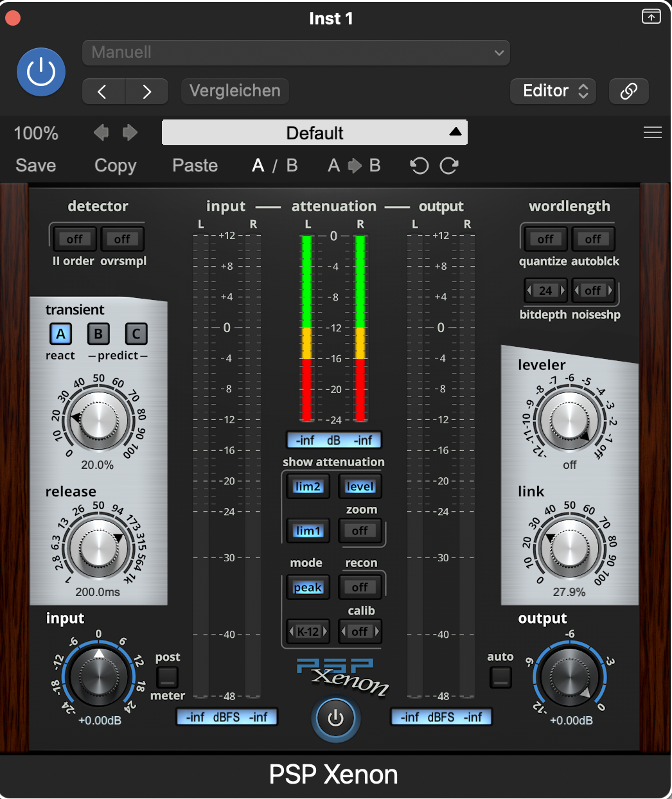Click noiseshp left arrow
The width and height of the screenshot is (672, 799).
(577, 290)
